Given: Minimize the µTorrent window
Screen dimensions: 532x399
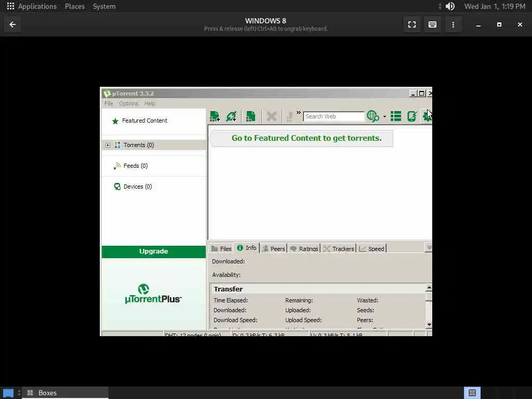Looking at the screenshot, I should (x=413, y=94).
